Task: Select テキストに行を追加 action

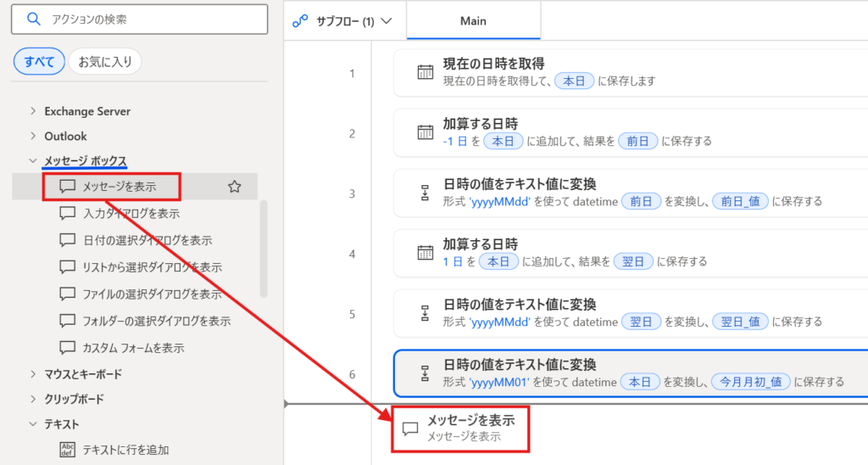Action: (125, 450)
